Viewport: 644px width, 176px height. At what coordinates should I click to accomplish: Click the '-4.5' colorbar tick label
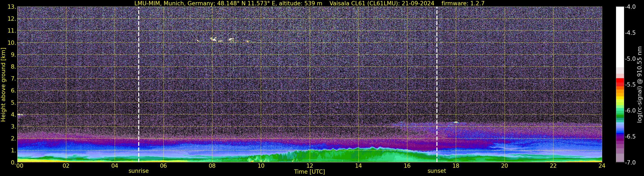(x=630, y=33)
